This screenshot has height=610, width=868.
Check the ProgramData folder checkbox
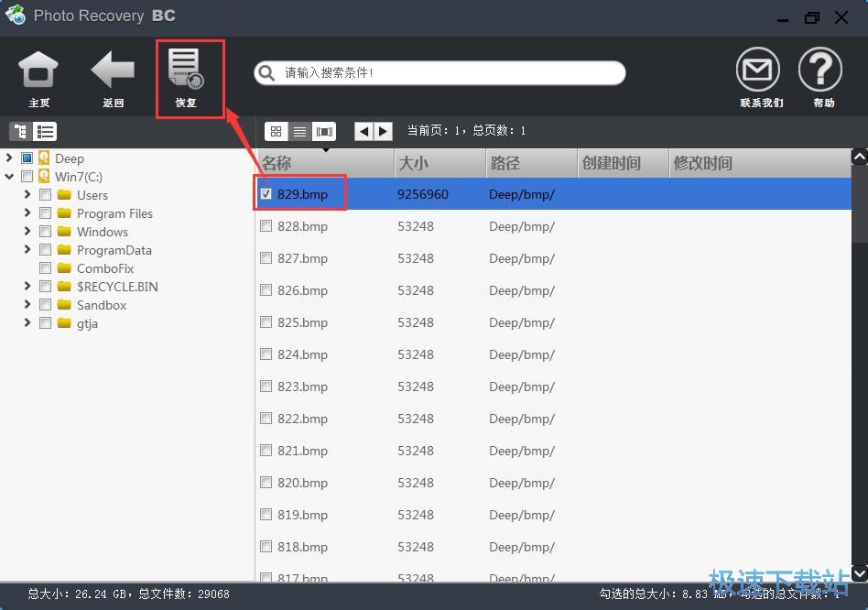coord(46,250)
